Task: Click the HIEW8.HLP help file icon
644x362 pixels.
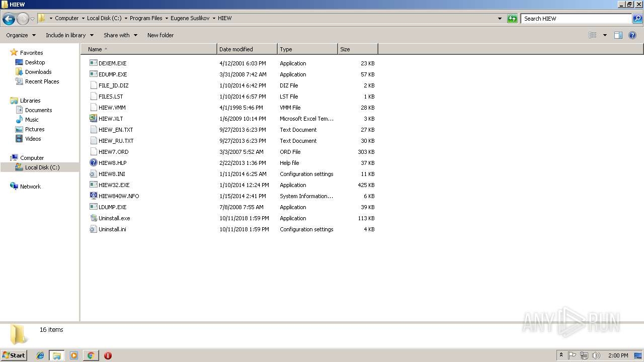Action: pyautogui.click(x=93, y=163)
